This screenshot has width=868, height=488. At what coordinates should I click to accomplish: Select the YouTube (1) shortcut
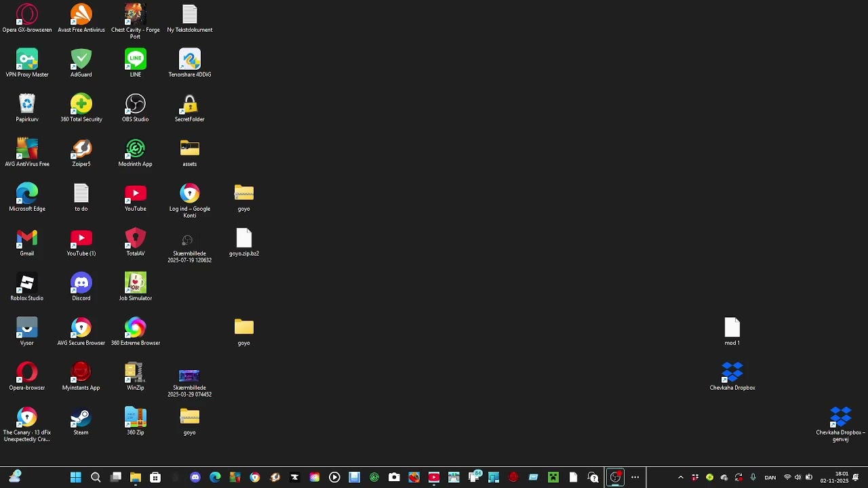[81, 242]
